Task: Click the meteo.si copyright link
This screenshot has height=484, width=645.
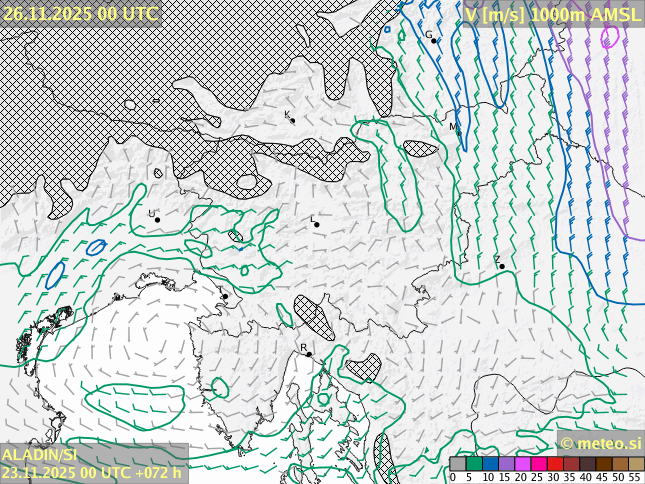Action: coord(600,443)
